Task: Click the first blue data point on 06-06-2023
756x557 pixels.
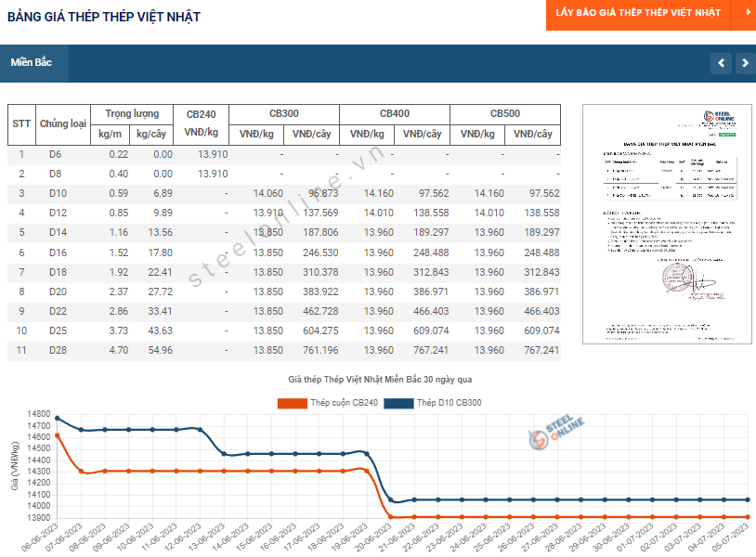Action: [58, 419]
